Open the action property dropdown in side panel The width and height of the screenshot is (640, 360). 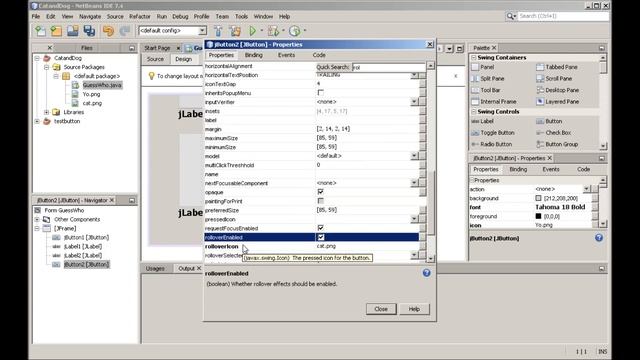tap(587, 189)
